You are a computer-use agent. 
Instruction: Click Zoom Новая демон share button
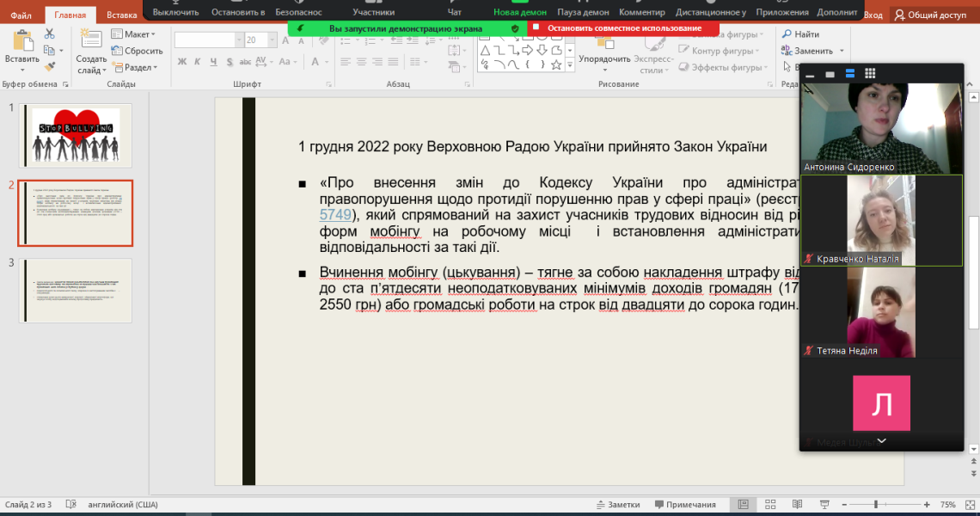point(520,12)
